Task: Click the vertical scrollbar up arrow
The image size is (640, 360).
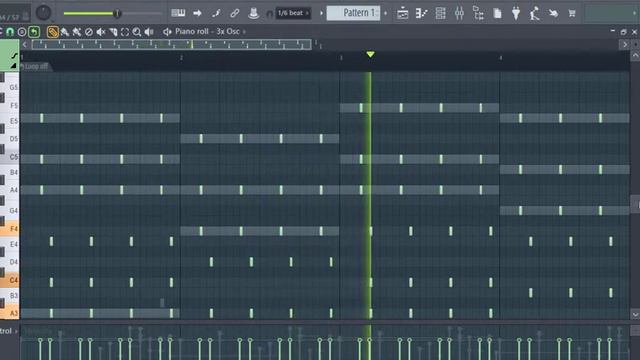Action: click(x=635, y=56)
